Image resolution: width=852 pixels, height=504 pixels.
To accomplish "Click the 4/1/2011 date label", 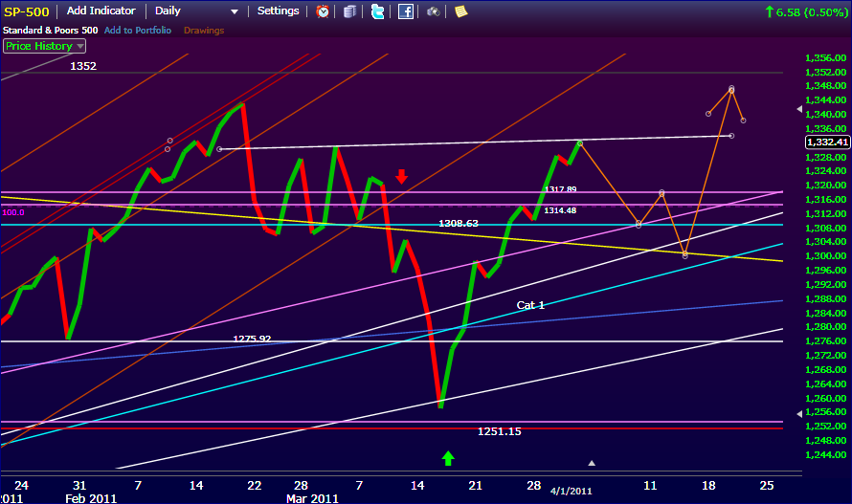I will pos(572,491).
